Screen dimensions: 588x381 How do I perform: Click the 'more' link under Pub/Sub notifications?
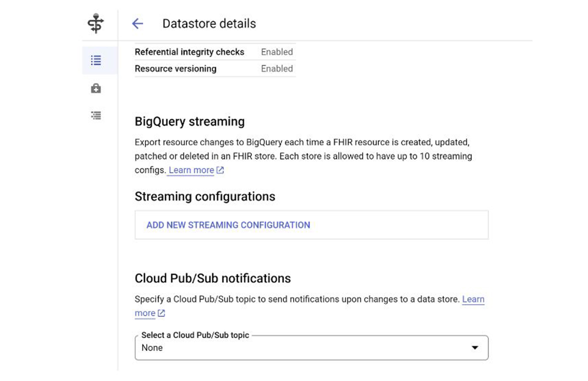point(145,313)
